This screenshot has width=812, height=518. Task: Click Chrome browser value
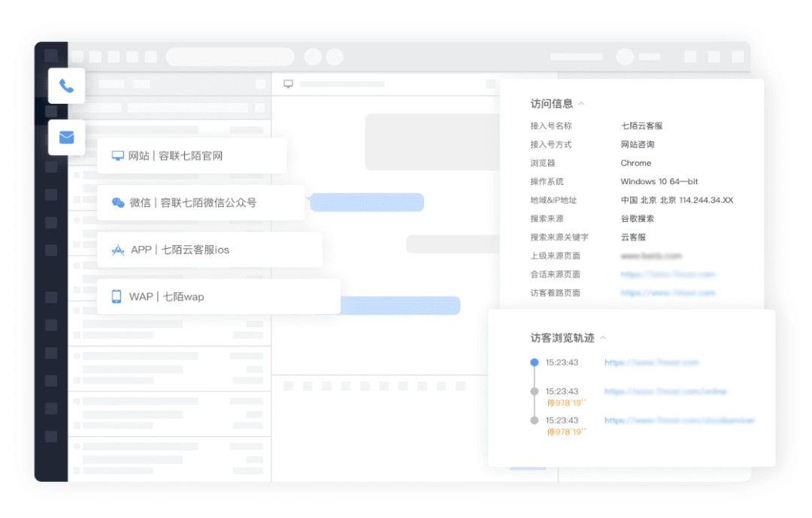(636, 163)
